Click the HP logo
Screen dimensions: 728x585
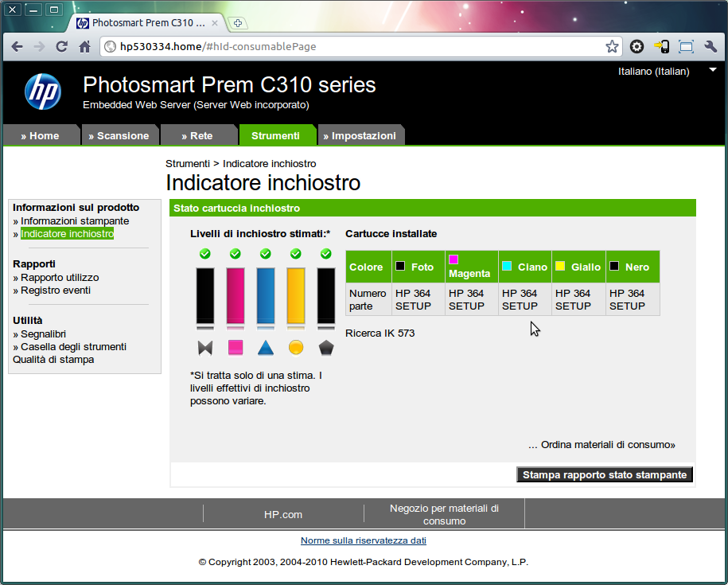[x=43, y=92]
